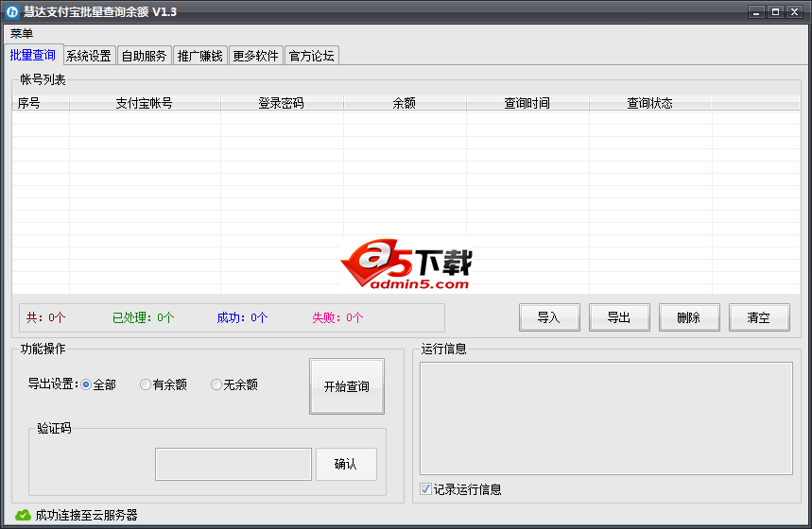Close the application window
The image size is (812, 529).
pyautogui.click(x=794, y=12)
